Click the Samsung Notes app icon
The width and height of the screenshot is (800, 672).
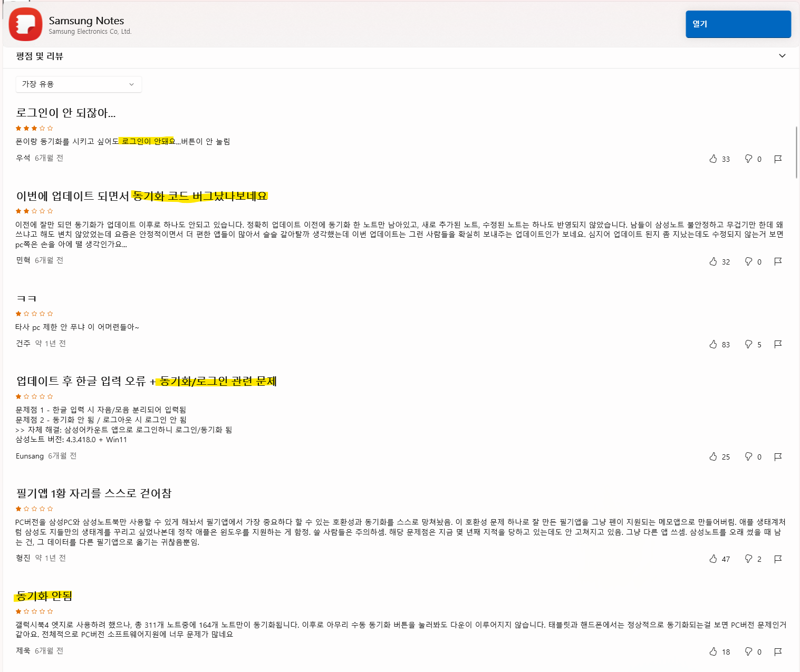tap(25, 24)
